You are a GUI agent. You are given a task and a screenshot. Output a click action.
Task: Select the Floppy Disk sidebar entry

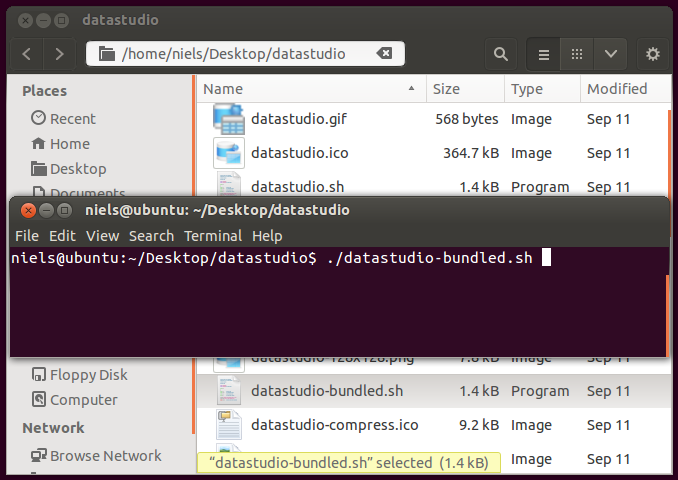point(88,375)
